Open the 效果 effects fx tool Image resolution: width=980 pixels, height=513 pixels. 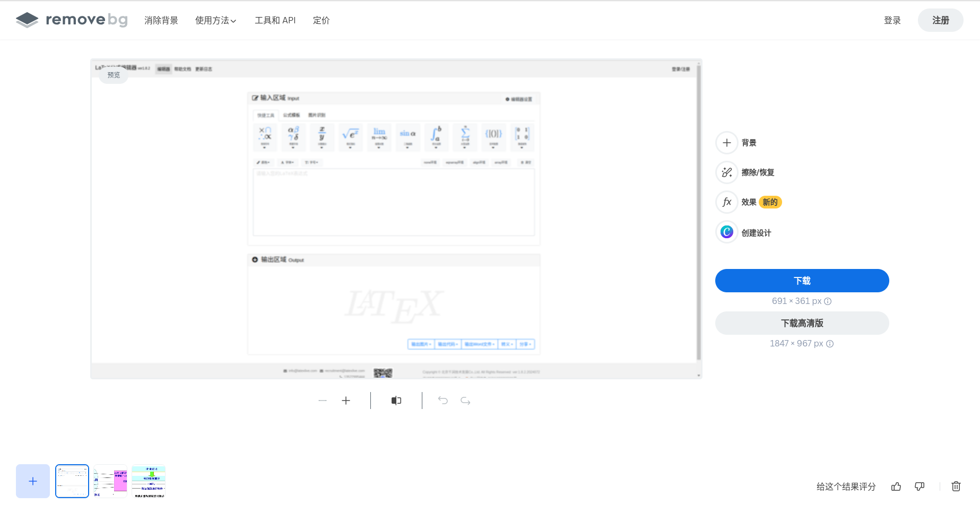coord(727,202)
